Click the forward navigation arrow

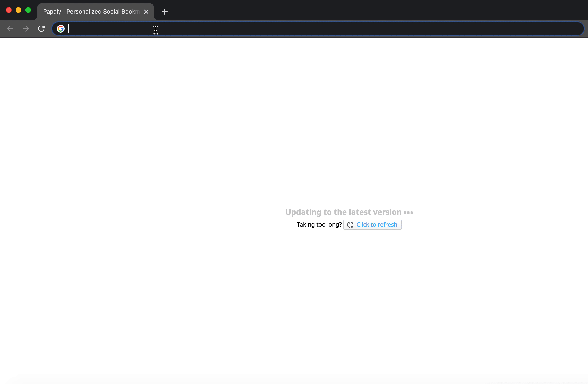pyautogui.click(x=26, y=29)
